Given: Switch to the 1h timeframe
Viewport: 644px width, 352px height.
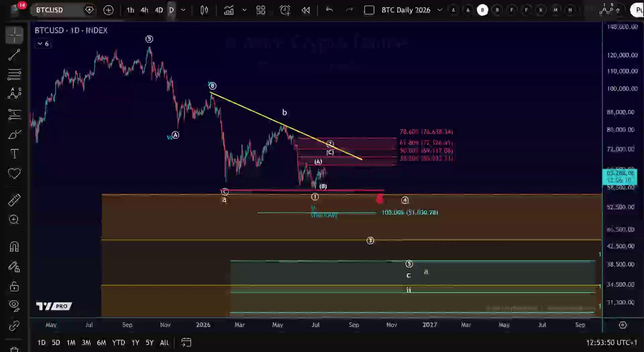Looking at the screenshot, I should coord(130,10).
